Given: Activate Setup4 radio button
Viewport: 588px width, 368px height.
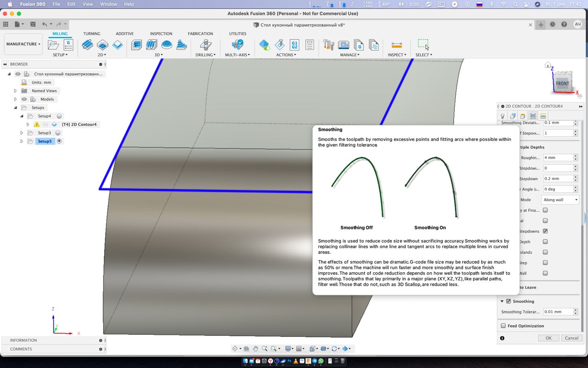Looking at the screenshot, I should 59,116.
